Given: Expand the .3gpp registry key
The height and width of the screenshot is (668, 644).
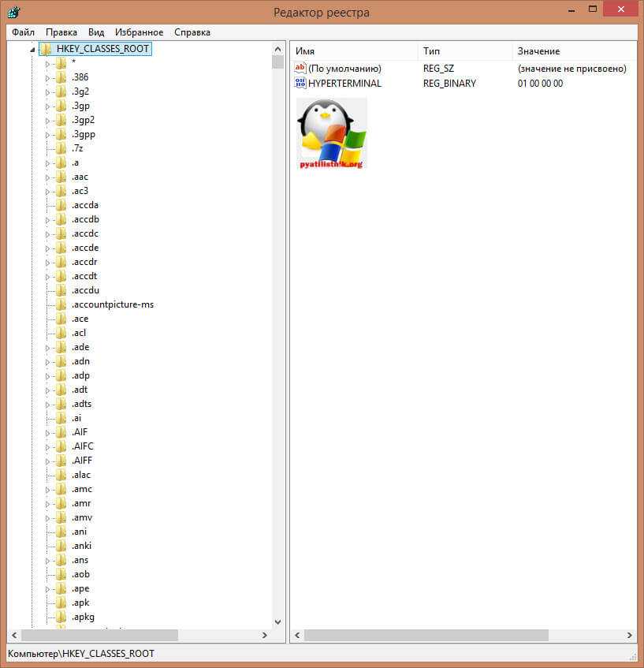Looking at the screenshot, I should coord(47,134).
